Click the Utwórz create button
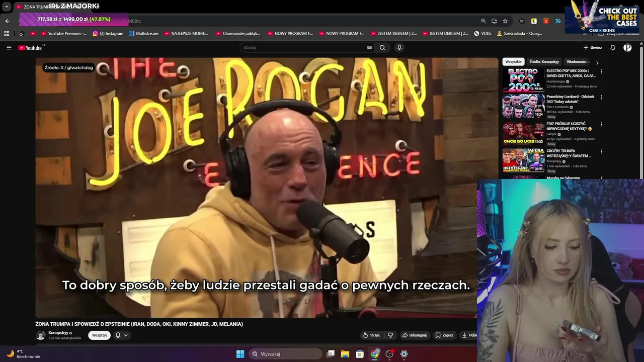The height and width of the screenshot is (362, 644). (x=593, y=48)
